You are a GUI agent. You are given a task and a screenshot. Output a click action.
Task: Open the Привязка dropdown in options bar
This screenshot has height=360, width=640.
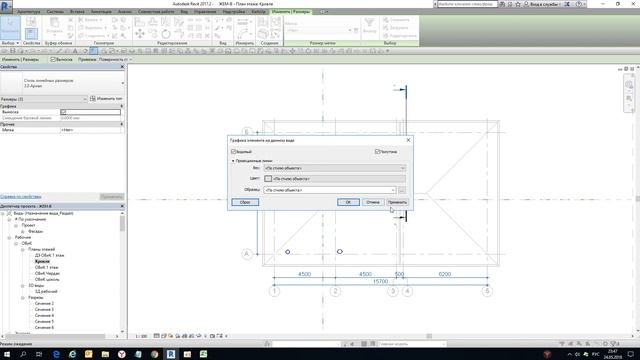114,60
